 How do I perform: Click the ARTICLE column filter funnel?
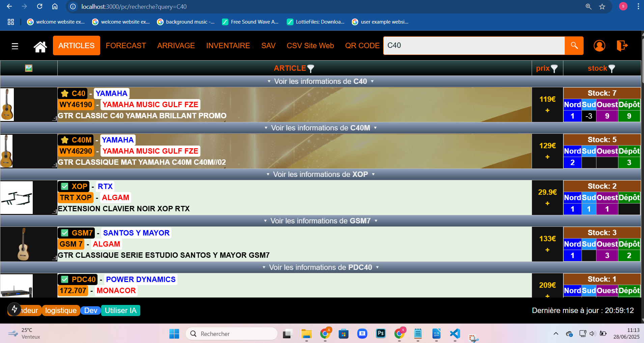pos(311,68)
